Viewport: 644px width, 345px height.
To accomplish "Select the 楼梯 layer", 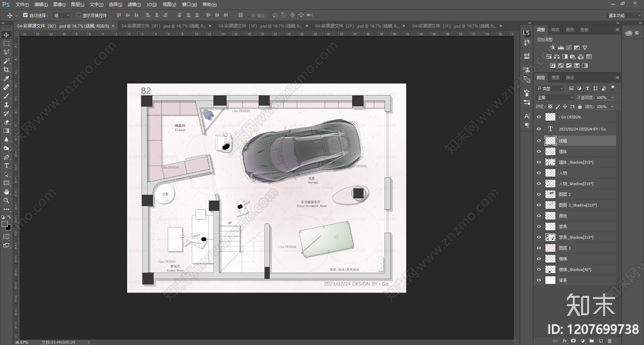I will (575, 259).
